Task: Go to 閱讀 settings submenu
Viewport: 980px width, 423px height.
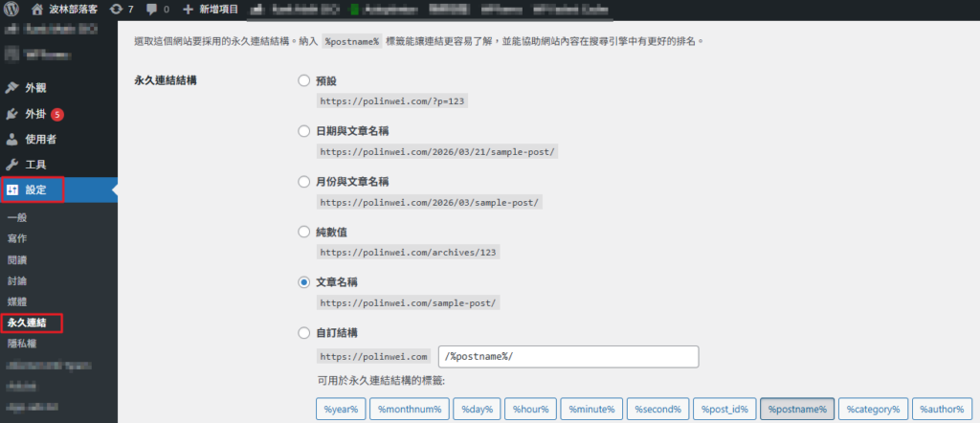Action: (17, 260)
